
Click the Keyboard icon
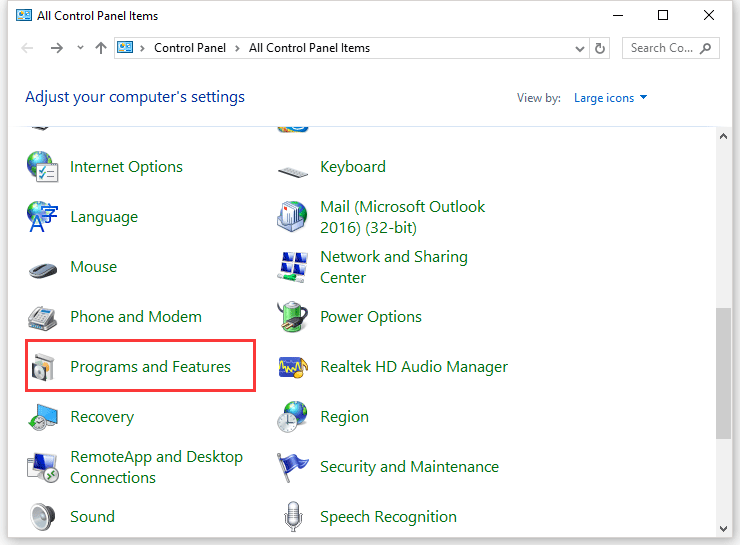(x=293, y=172)
